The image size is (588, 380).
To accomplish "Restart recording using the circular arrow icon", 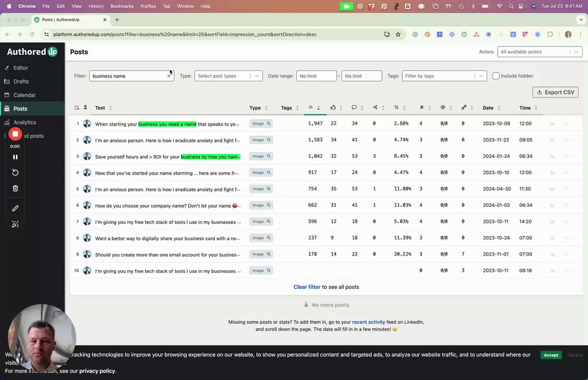I will [x=15, y=173].
